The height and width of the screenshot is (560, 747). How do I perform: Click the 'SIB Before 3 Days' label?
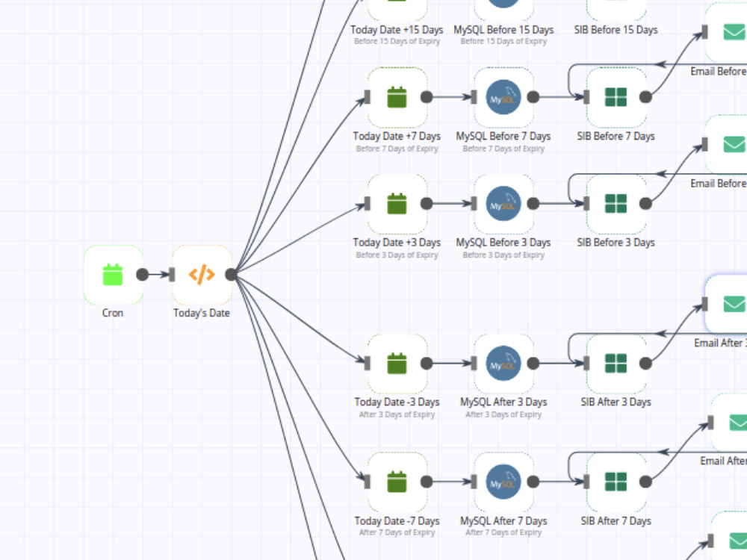616,243
